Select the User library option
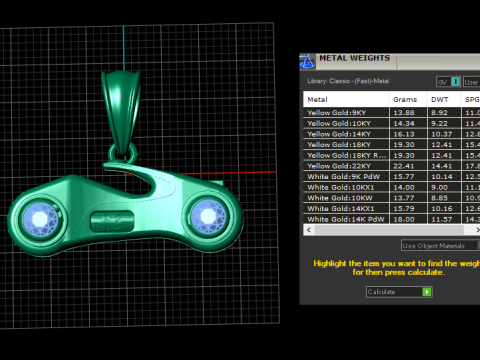The image size is (480, 360). point(471,82)
